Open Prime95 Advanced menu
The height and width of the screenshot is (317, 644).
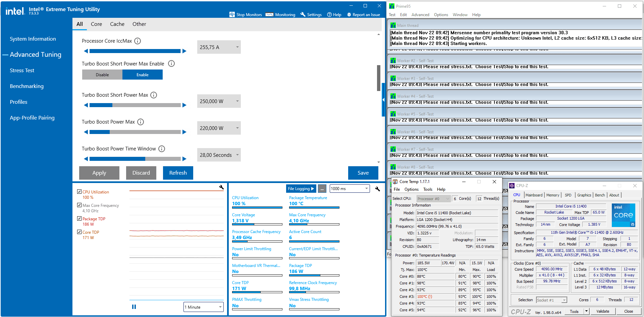click(x=420, y=15)
